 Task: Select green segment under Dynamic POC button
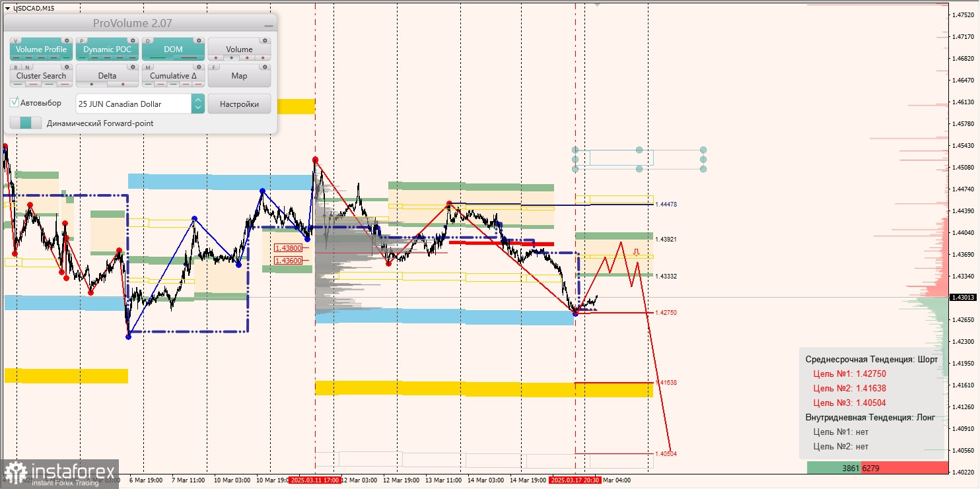(x=82, y=57)
